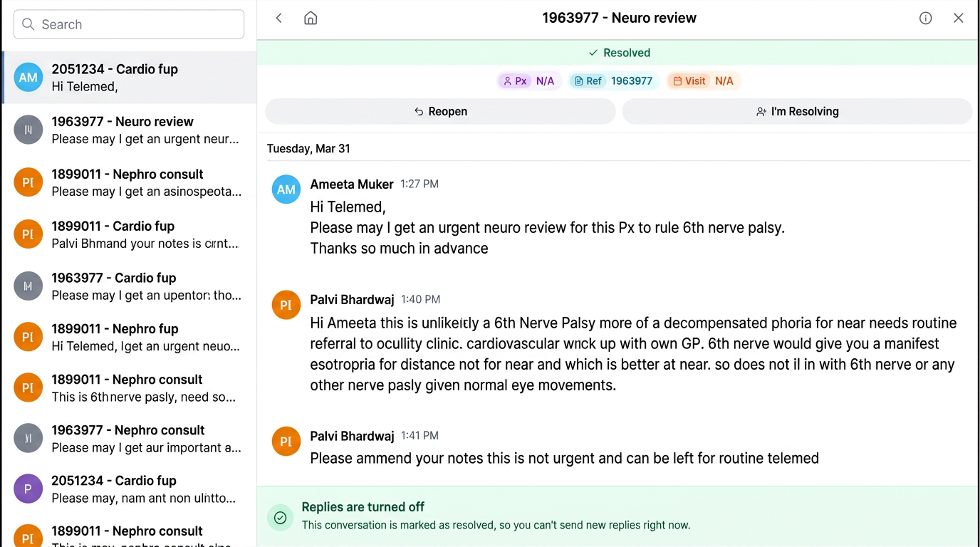Click the document icon in Ref tag
This screenshot has width=980, height=547.
(x=578, y=81)
